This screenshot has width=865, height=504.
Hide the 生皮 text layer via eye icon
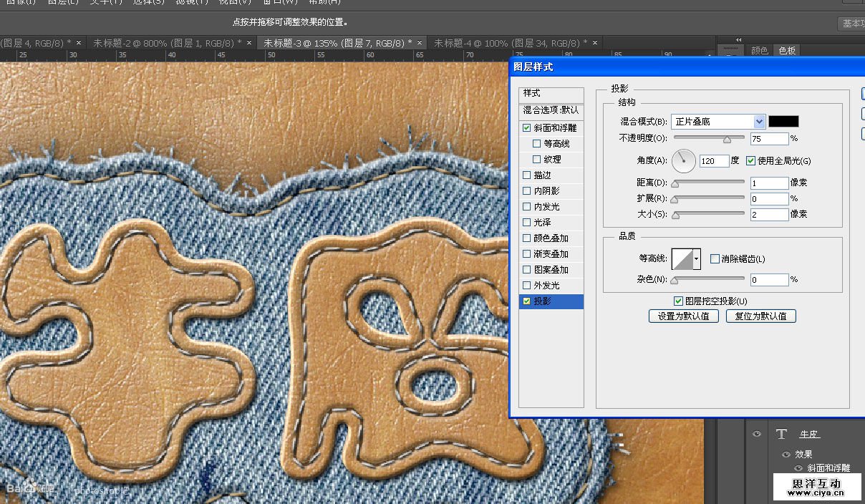coord(755,434)
